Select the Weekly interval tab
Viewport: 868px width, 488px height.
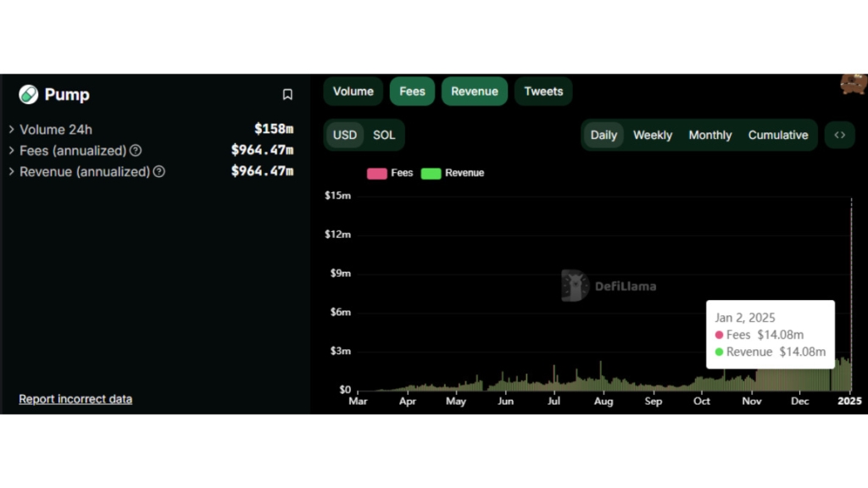tap(653, 135)
